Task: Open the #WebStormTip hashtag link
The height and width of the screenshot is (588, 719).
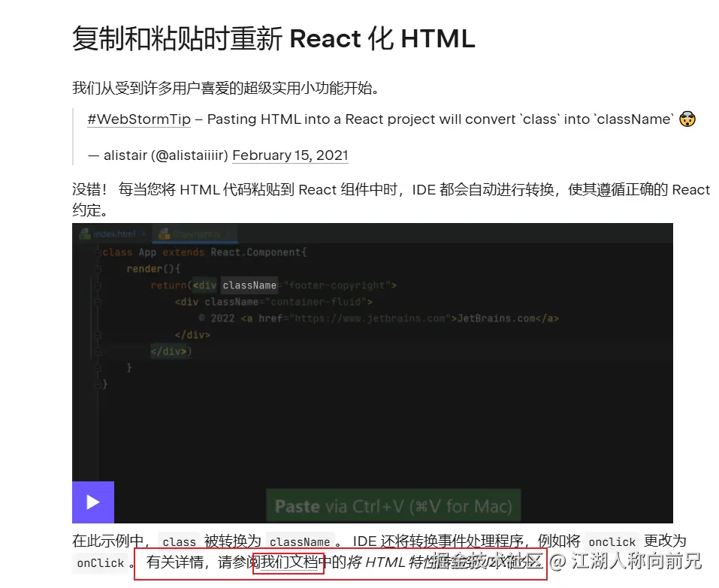Action: coord(139,119)
